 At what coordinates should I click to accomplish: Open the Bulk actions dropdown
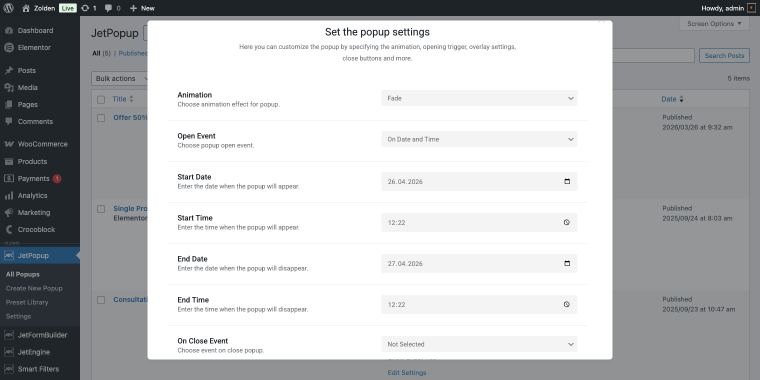pyautogui.click(x=120, y=79)
